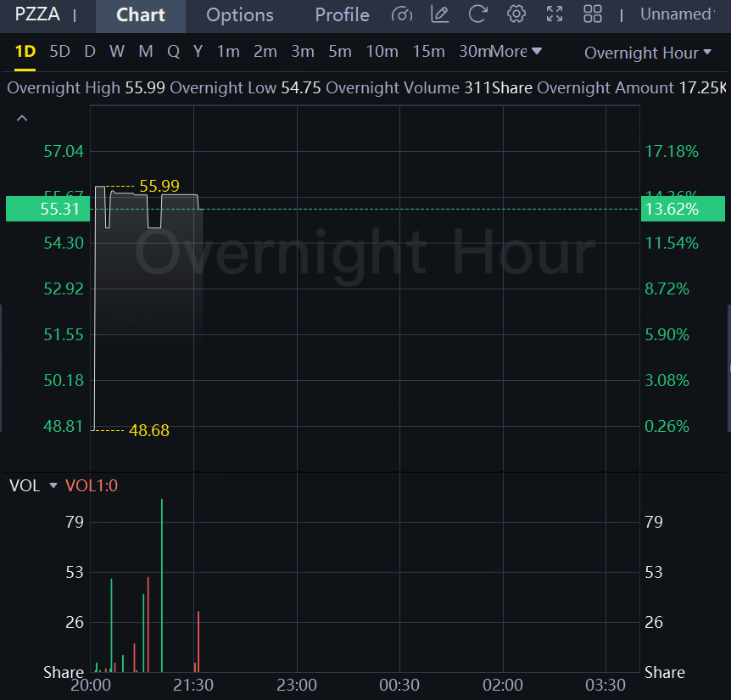Open the Overnight Hour session dropdown

[x=647, y=53]
